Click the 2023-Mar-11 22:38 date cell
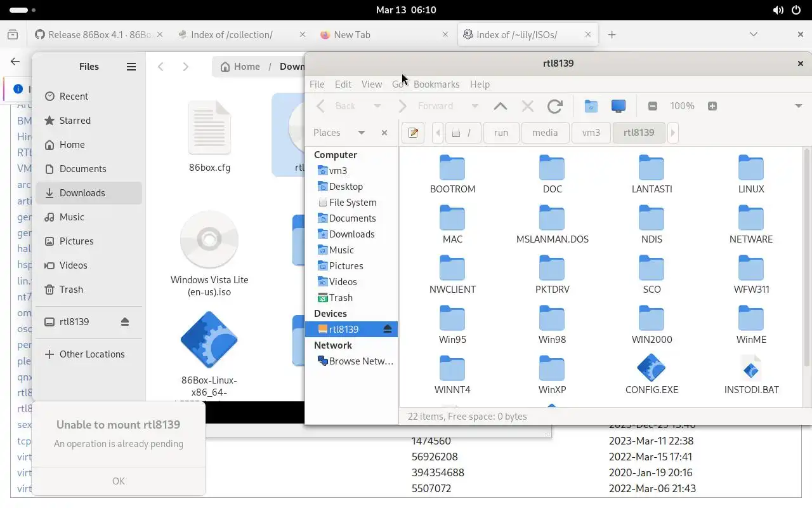The width and height of the screenshot is (812, 508). coord(651,441)
